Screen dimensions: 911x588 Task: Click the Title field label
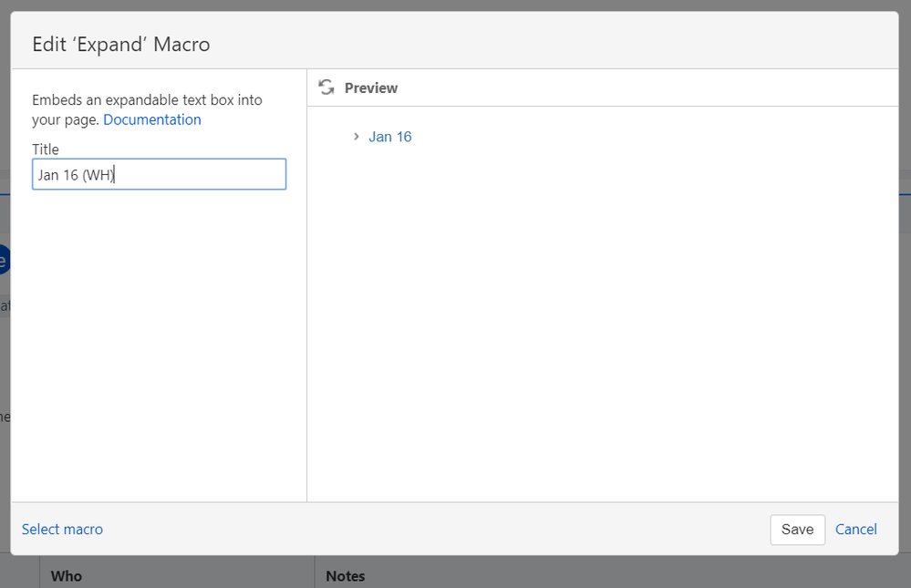tap(46, 150)
